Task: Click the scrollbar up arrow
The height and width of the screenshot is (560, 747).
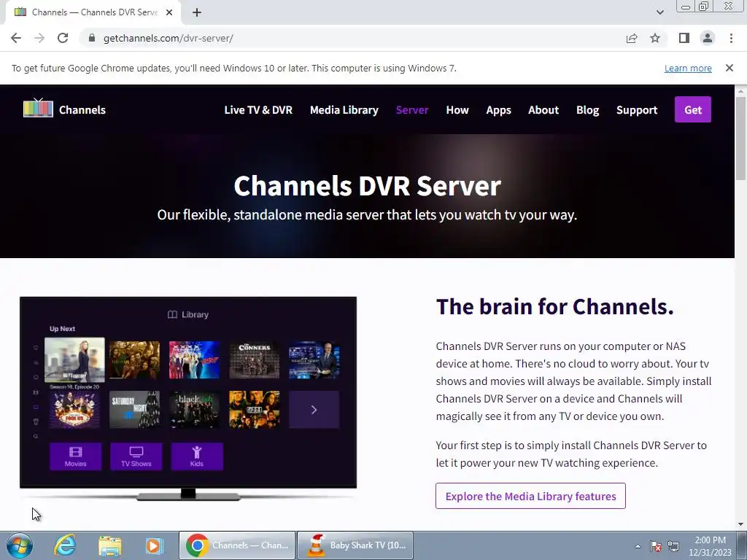Action: point(740,90)
